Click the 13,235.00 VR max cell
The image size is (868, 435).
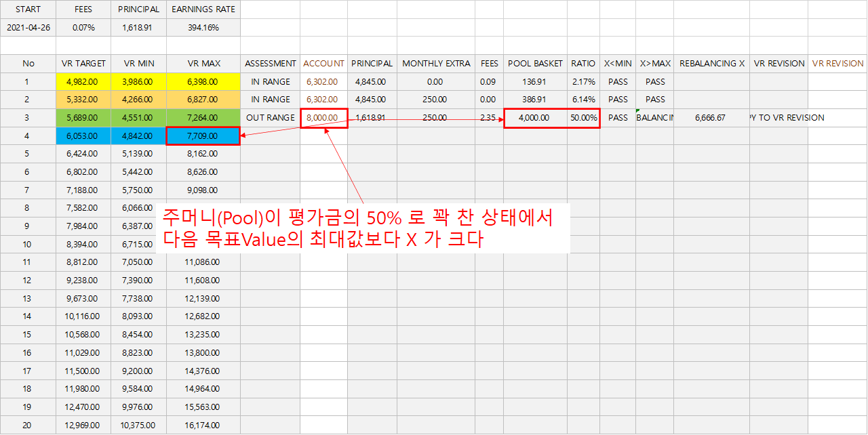(x=203, y=335)
